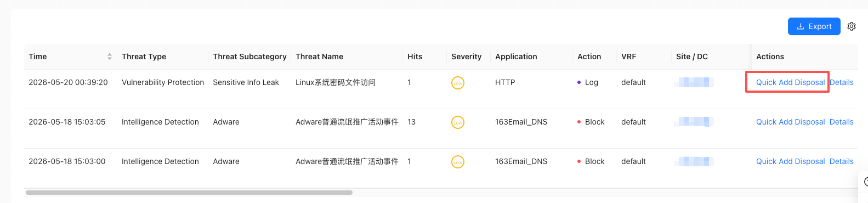This screenshot has width=868, height=203.
Task: Click default VRF in HTTP row
Action: (633, 82)
